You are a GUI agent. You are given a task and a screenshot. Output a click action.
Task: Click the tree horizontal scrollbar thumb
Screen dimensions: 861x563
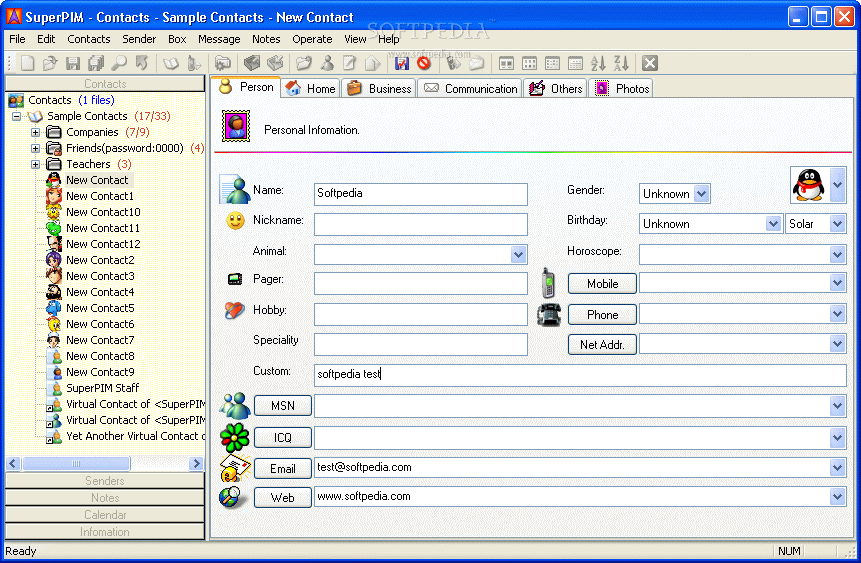[76, 463]
